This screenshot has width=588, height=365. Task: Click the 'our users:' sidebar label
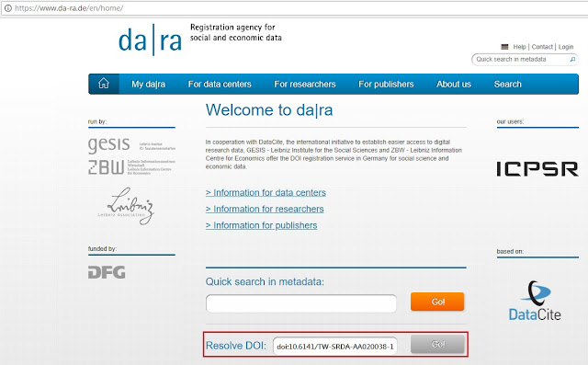point(510,121)
